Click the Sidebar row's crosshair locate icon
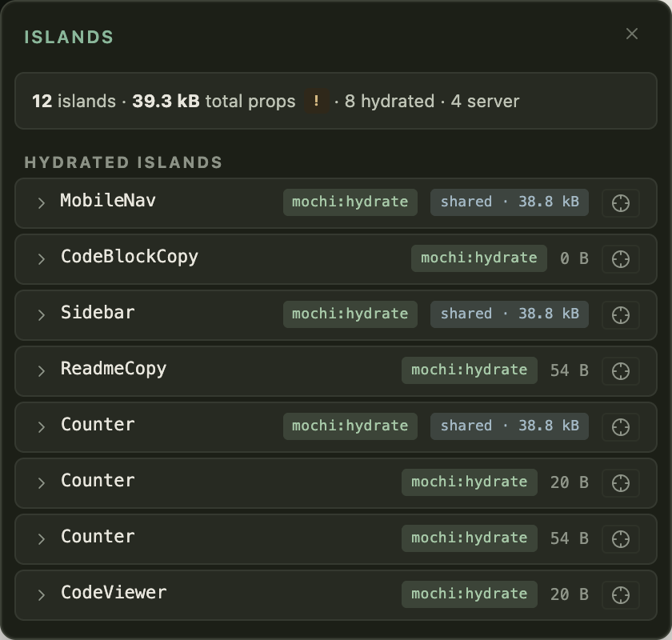This screenshot has width=672, height=640. coord(621,315)
